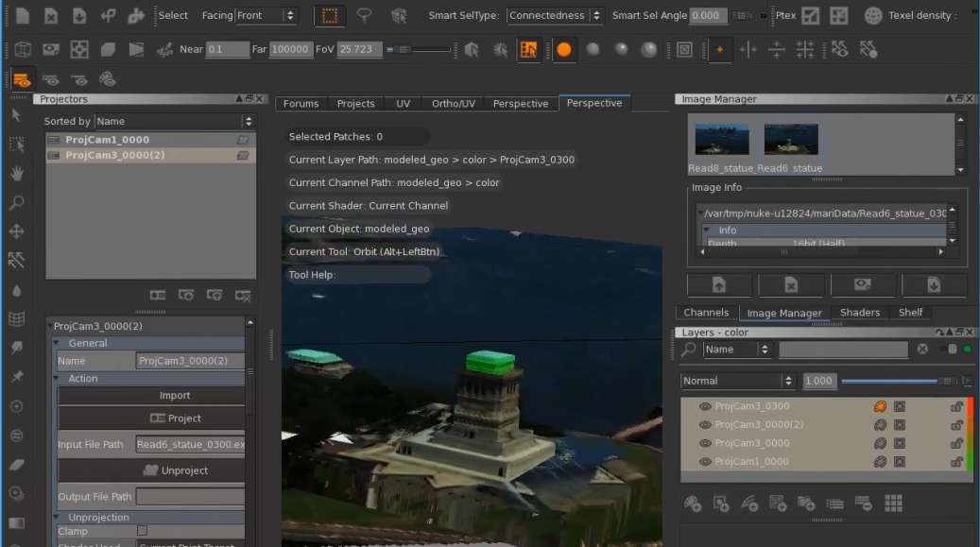980x547 pixels.
Task: Click the Near clipping value field
Action: (x=228, y=49)
